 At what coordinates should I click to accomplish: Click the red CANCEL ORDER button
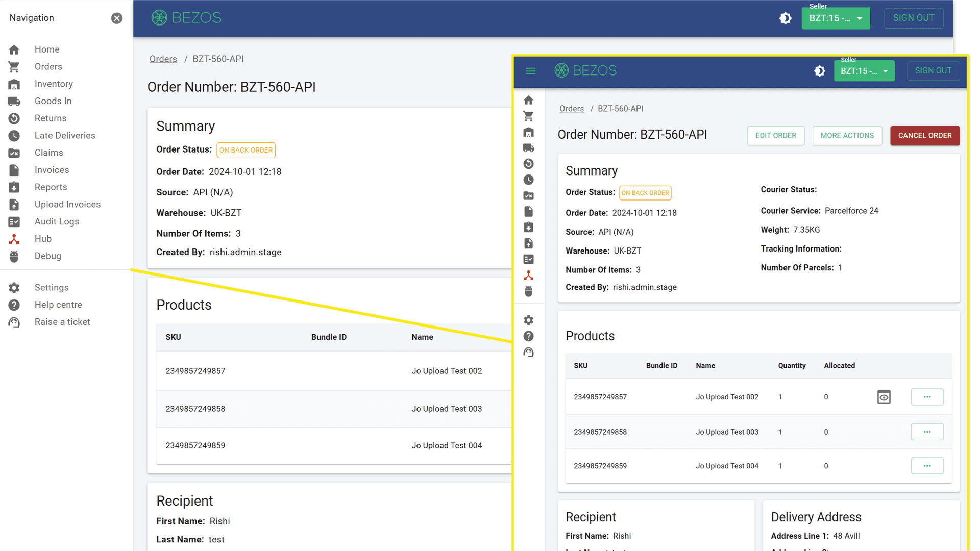click(925, 136)
